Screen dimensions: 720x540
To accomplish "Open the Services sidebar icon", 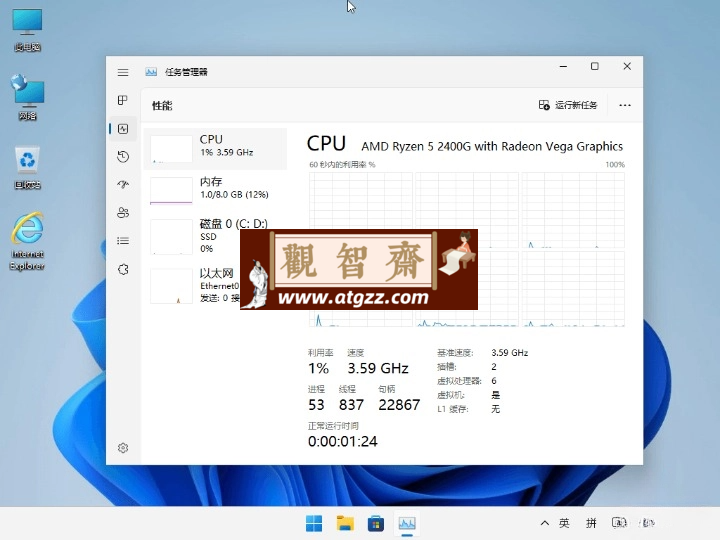I will 123,270.
